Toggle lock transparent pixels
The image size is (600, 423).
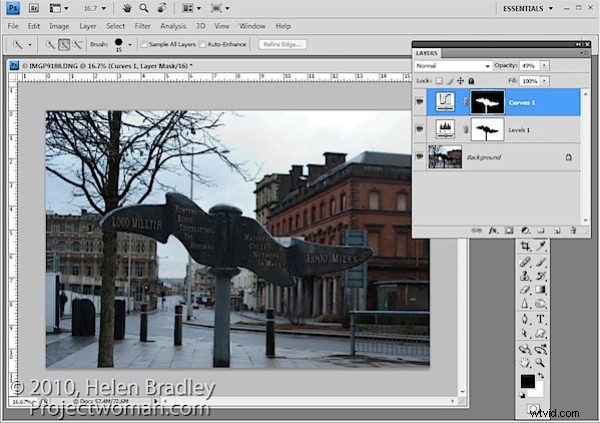(439, 81)
